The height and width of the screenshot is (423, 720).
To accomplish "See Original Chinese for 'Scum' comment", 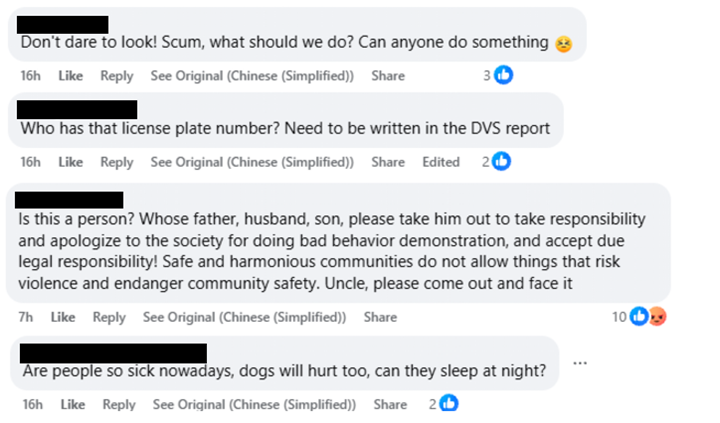I will tap(251, 76).
